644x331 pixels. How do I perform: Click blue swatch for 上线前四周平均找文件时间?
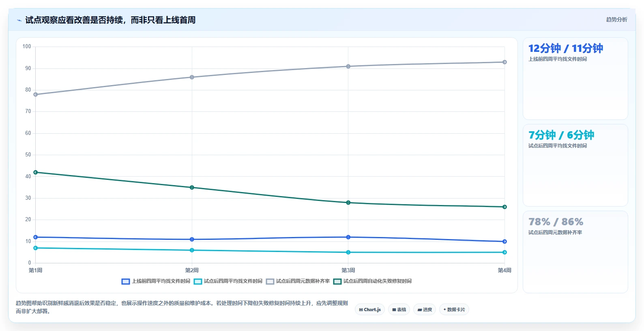coord(126,281)
